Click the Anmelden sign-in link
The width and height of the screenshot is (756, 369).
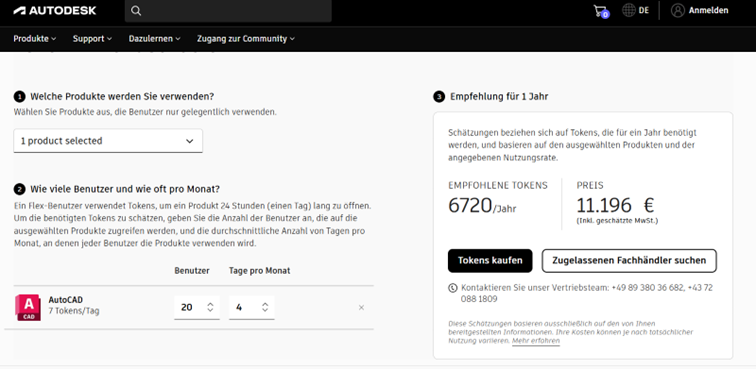tap(708, 10)
